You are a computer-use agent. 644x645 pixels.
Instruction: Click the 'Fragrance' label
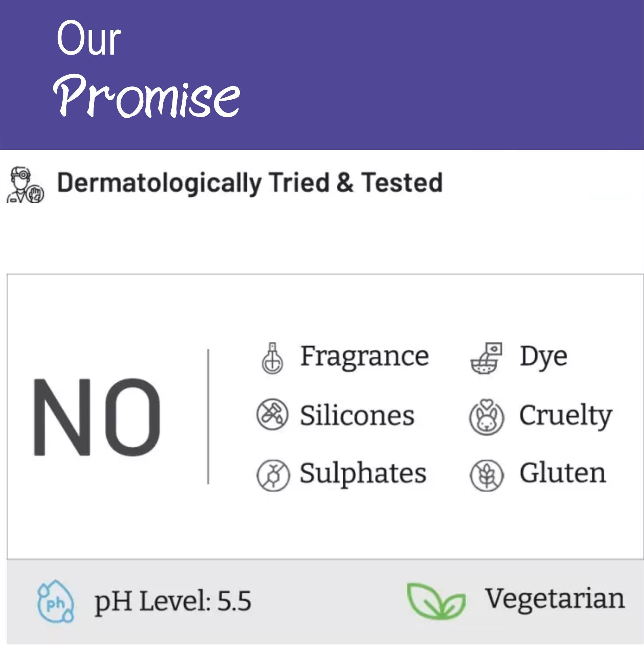coord(365,356)
